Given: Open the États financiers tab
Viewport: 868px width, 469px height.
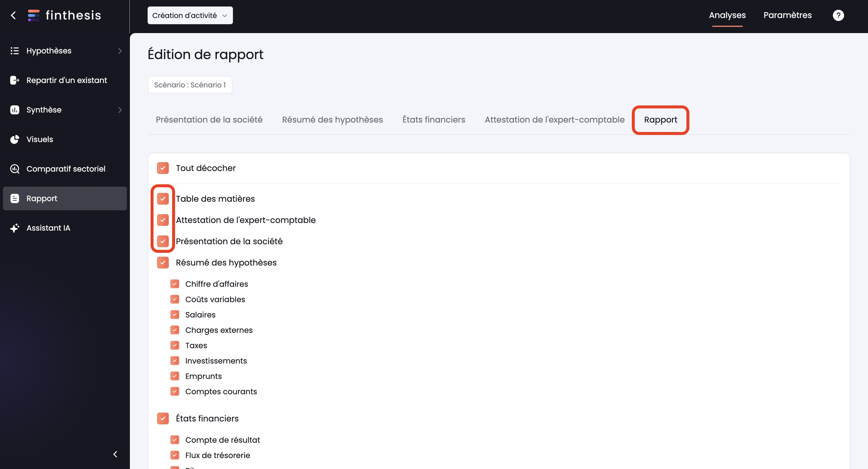Looking at the screenshot, I should tap(434, 120).
